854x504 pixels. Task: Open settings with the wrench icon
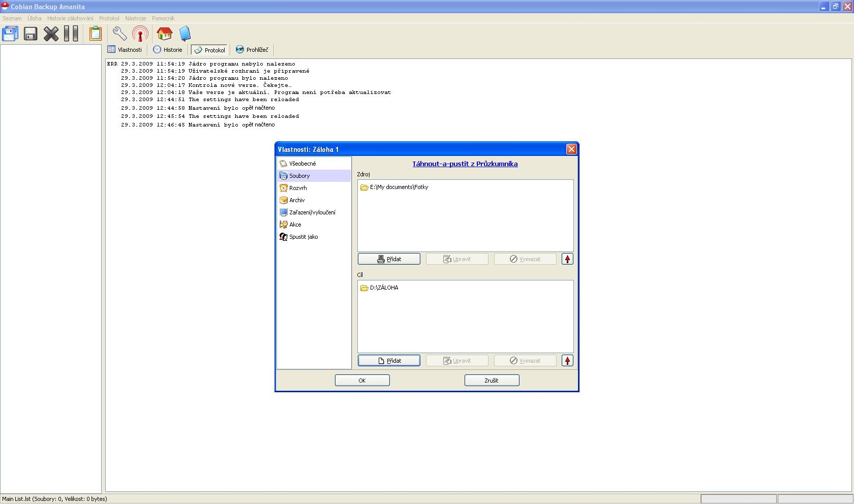120,34
